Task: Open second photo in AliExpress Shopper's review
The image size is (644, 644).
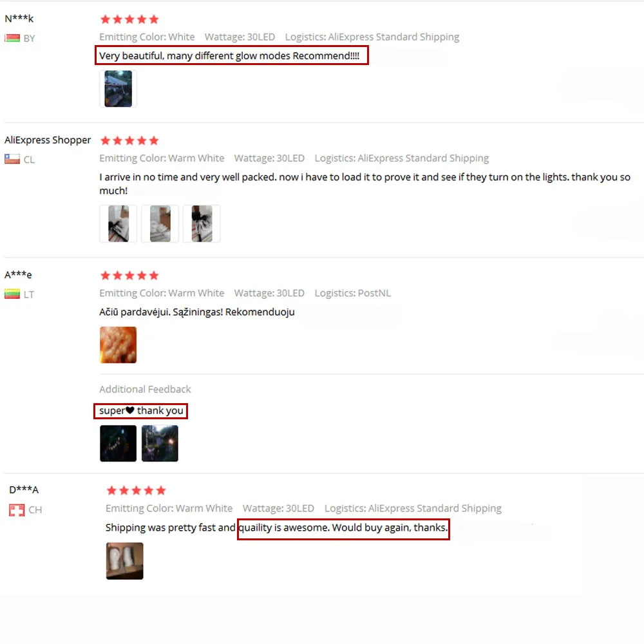Action: click(160, 223)
